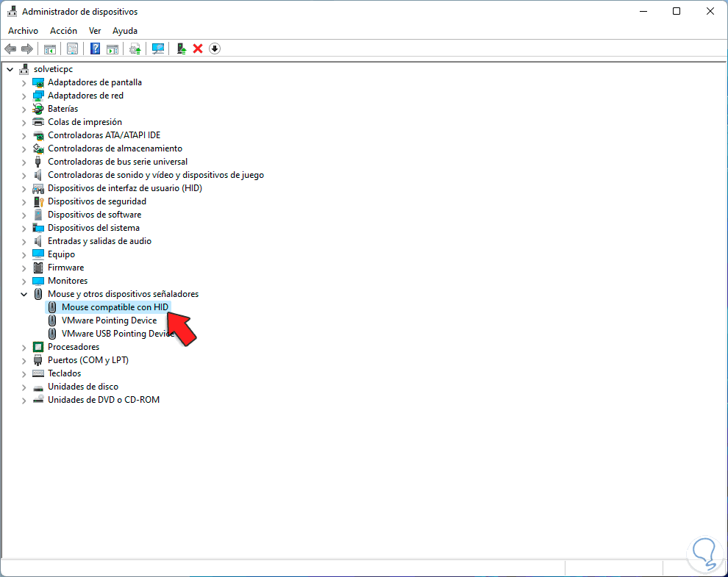Expand Dispositivos del sistema
The image size is (728, 577).
coord(24,229)
